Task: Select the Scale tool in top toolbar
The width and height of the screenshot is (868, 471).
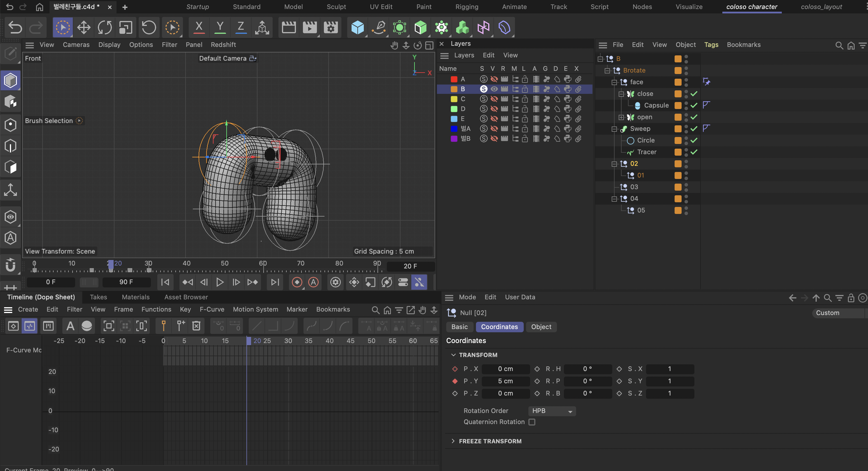Action: click(126, 27)
